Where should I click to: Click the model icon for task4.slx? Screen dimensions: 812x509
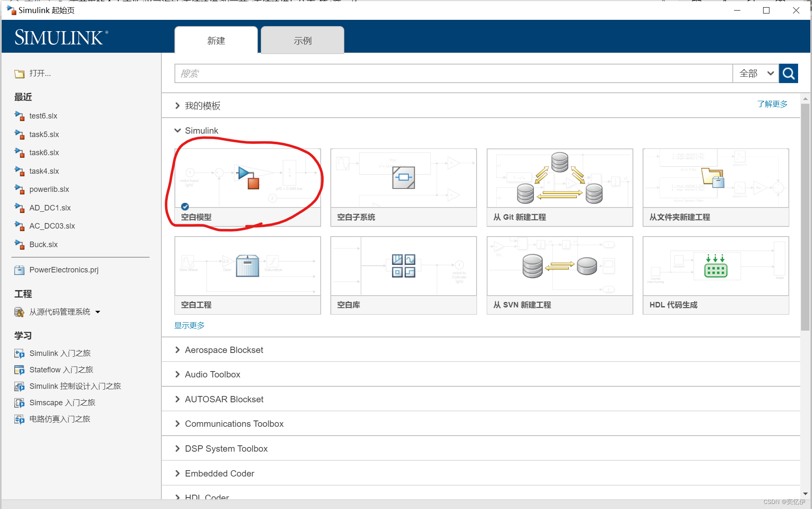click(x=19, y=171)
